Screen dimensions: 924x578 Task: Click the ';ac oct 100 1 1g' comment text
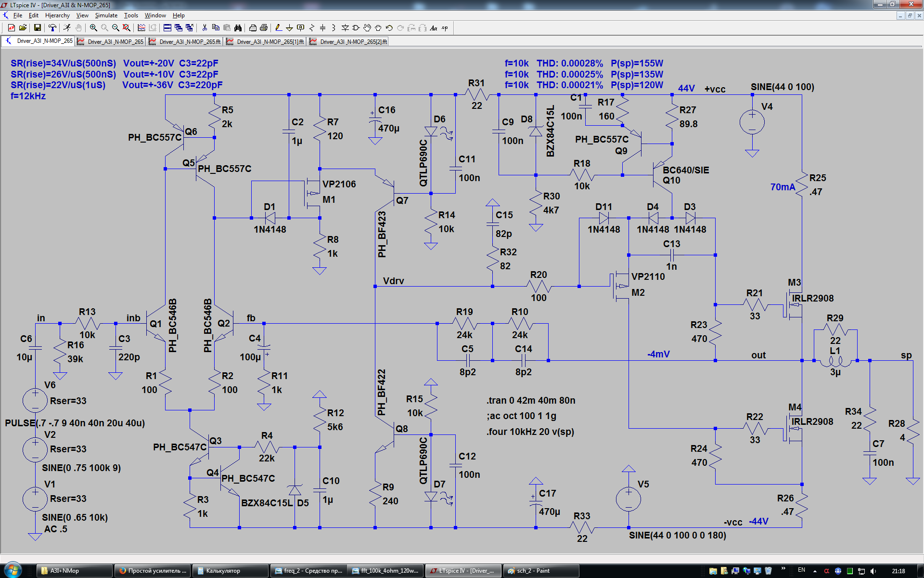point(521,416)
